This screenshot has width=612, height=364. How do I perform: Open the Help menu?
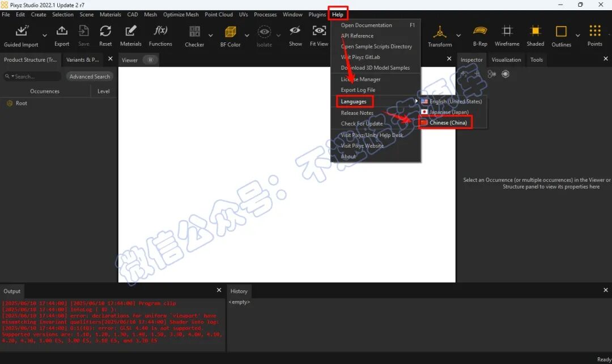coord(338,14)
